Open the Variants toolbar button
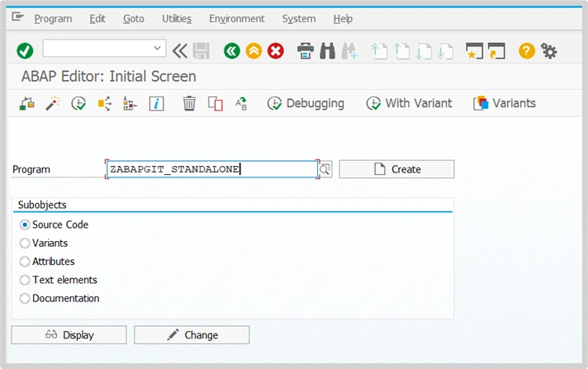The image size is (588, 369). (x=505, y=103)
